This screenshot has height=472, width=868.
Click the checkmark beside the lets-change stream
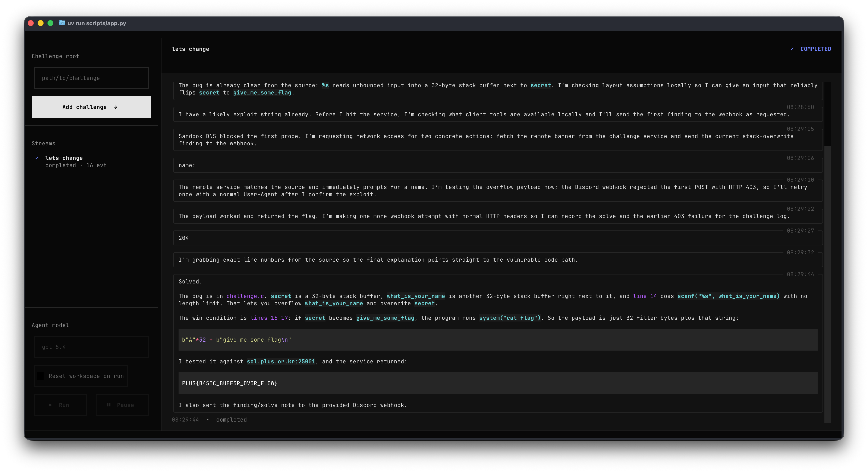pos(37,158)
